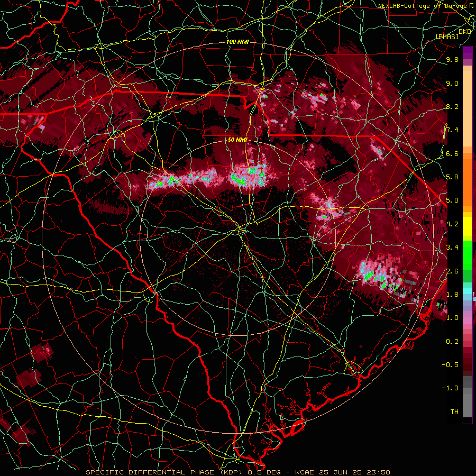Select the 6.6 scale value
The height and width of the screenshot is (476, 476).
[x=452, y=153]
